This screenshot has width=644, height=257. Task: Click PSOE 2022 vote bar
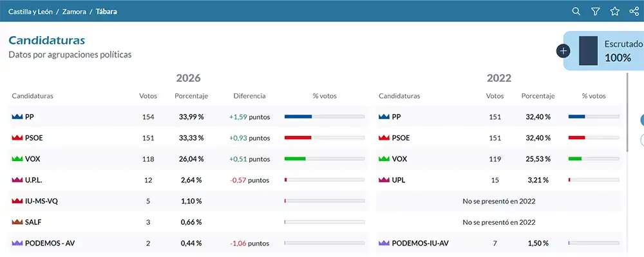(594, 138)
